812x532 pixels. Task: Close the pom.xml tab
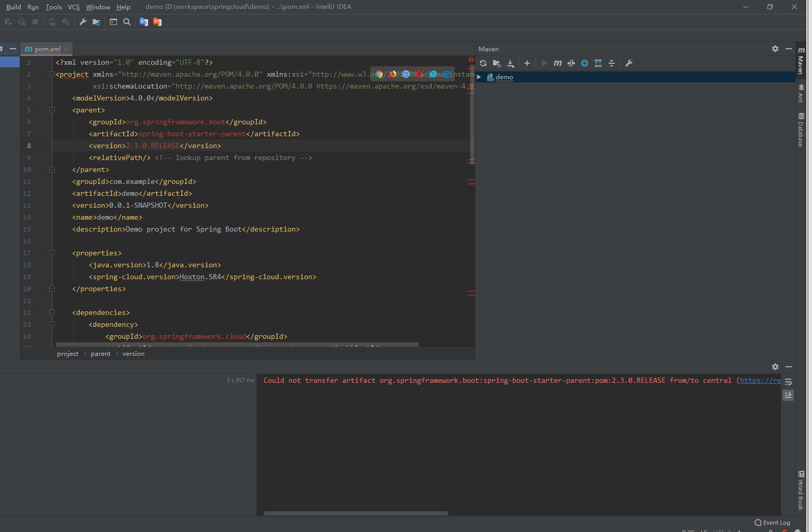66,49
